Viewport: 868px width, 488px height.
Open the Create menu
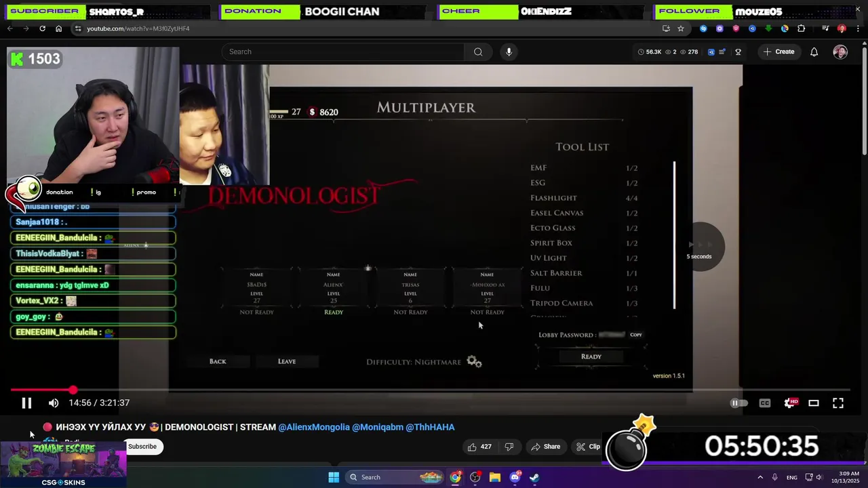[778, 52]
